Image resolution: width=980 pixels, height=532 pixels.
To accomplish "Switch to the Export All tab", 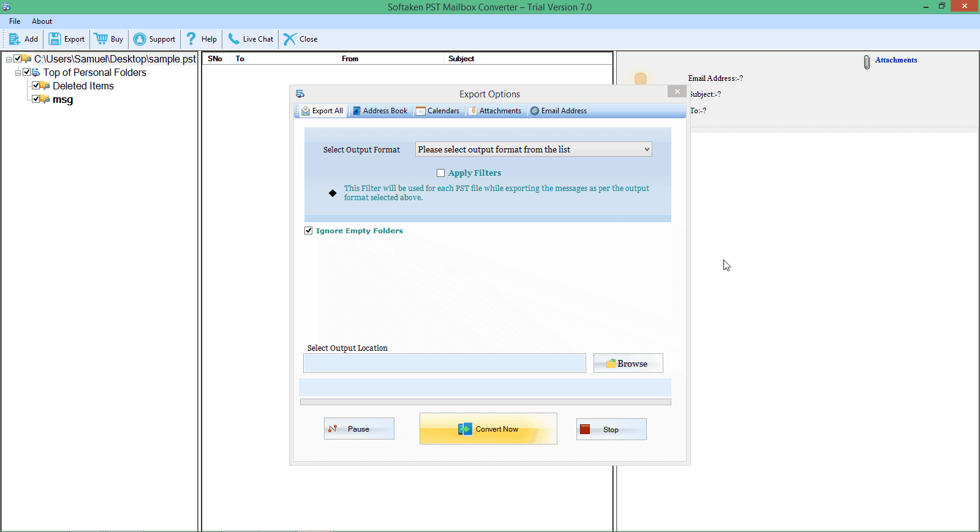I will pyautogui.click(x=322, y=111).
